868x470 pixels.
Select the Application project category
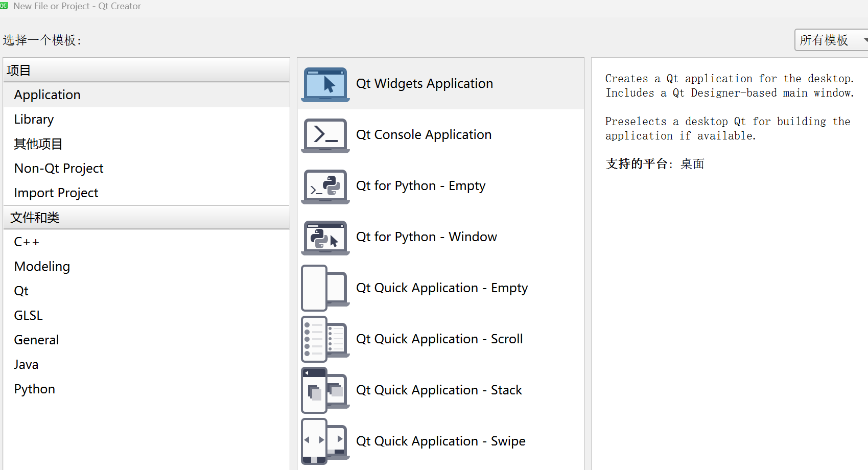[146, 95]
